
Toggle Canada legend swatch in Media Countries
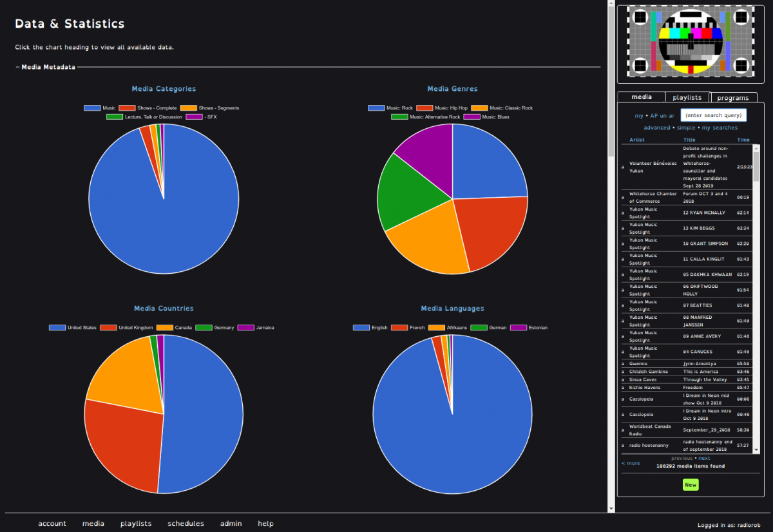166,328
